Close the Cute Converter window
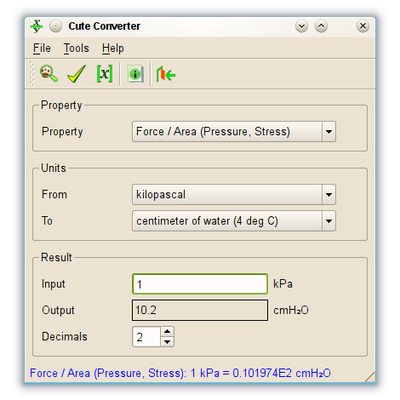 tap(363, 26)
